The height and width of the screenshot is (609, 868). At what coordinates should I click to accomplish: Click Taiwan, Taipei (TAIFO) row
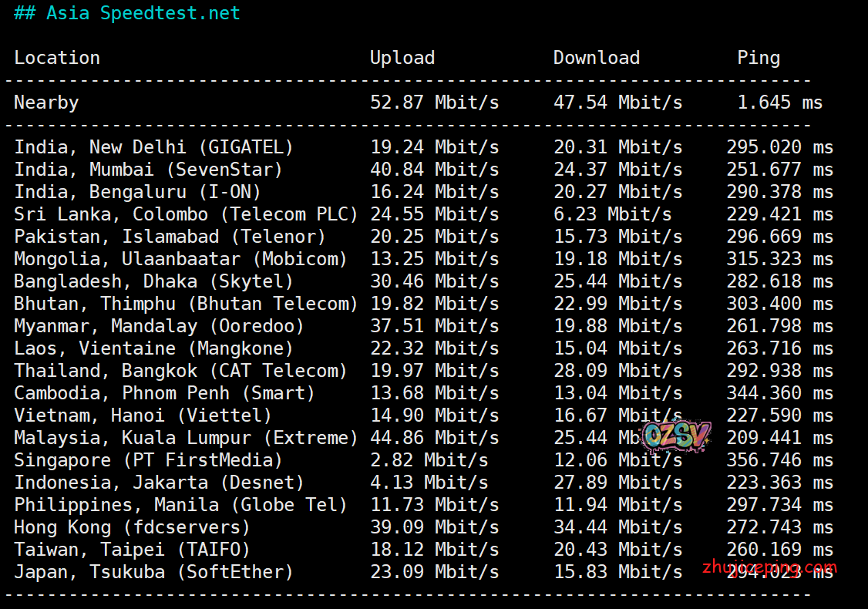pos(132,550)
